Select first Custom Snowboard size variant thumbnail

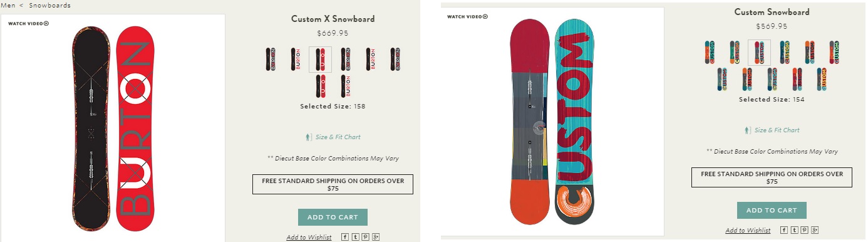(709, 53)
